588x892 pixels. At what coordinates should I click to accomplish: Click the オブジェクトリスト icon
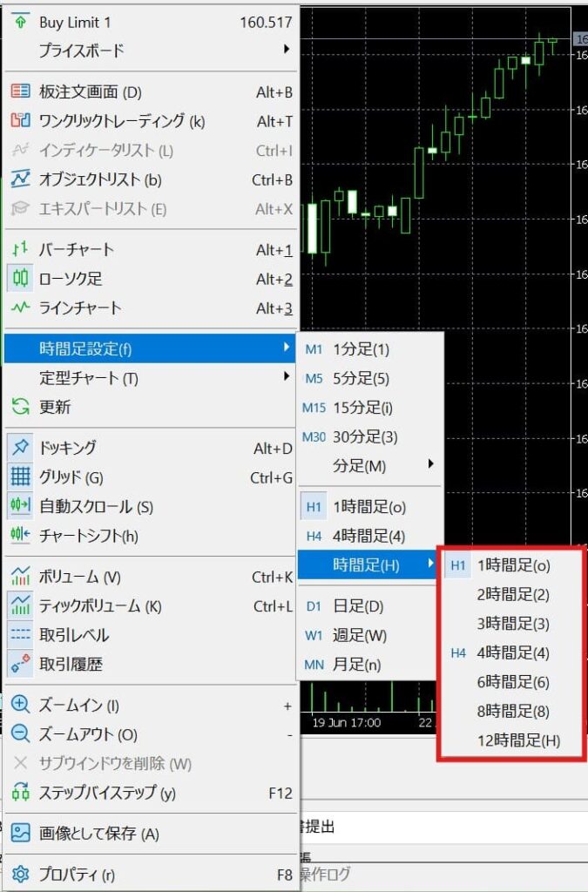pyautogui.click(x=21, y=179)
